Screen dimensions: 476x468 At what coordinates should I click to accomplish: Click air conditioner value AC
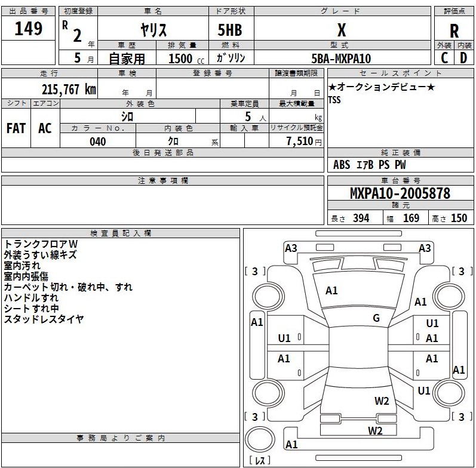pos(45,128)
